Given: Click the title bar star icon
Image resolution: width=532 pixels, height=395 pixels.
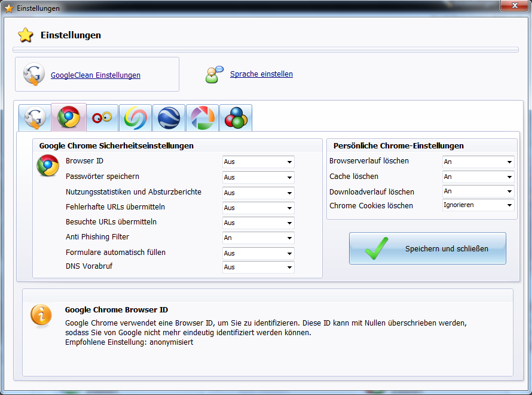Looking at the screenshot, I should pos(9,8).
